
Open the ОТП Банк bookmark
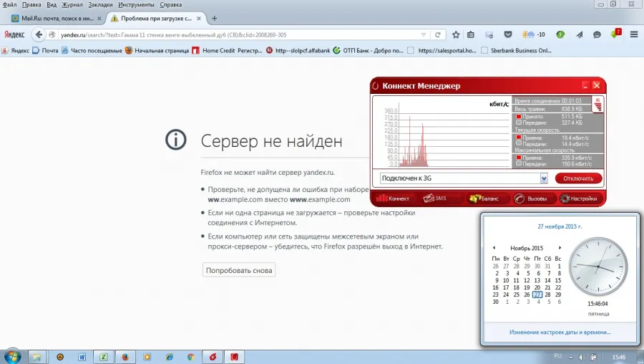coord(369,51)
